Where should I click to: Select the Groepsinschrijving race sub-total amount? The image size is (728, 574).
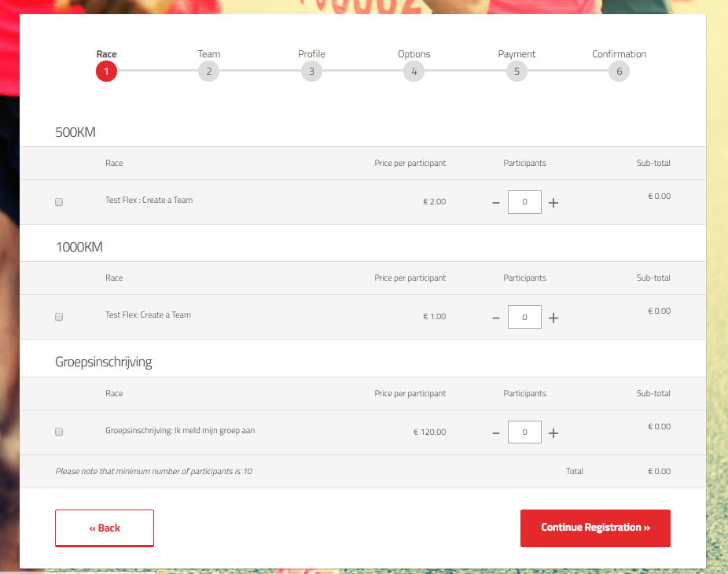[x=660, y=426]
